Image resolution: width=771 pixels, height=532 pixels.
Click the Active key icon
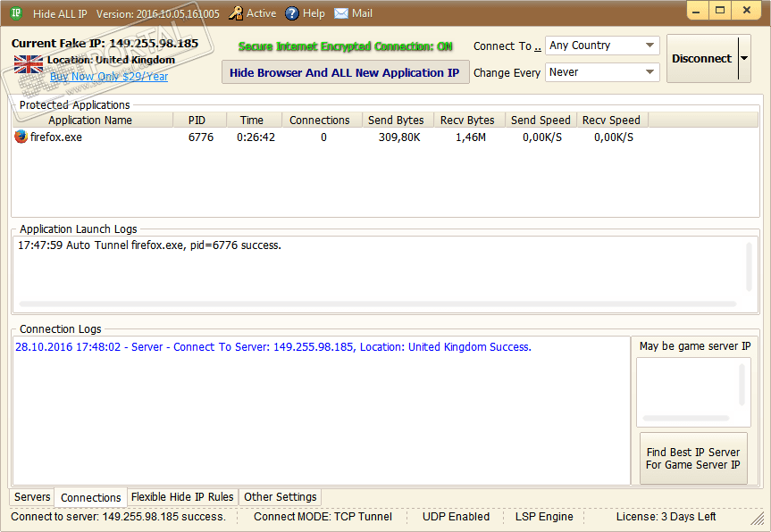click(236, 13)
